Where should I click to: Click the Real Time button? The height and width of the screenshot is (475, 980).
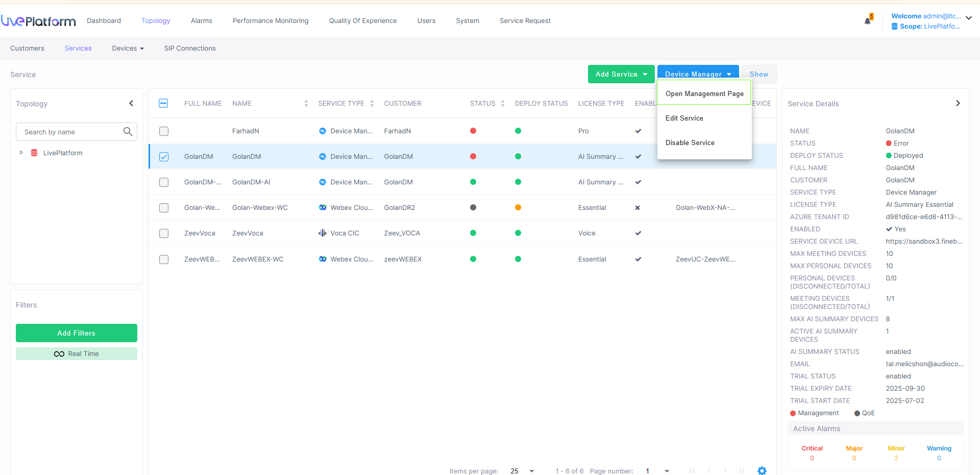[77, 353]
